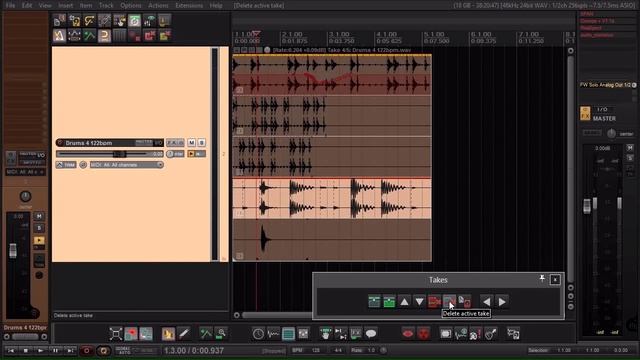640x360 pixels.
Task: Click the dark green first icon in Takes
Action: (x=374, y=302)
